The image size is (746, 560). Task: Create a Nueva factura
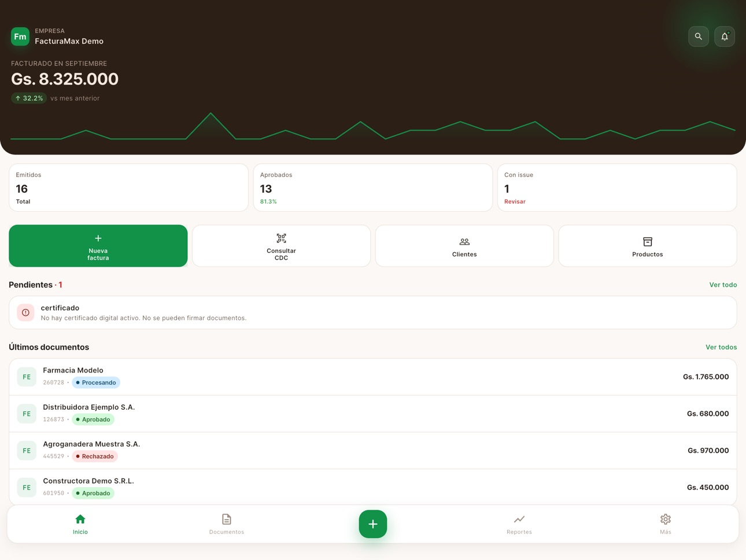click(98, 246)
